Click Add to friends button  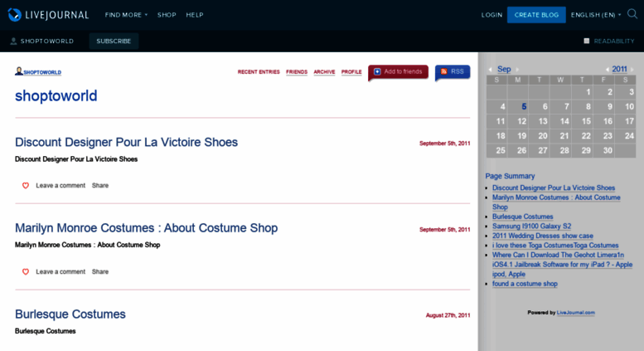pos(398,72)
